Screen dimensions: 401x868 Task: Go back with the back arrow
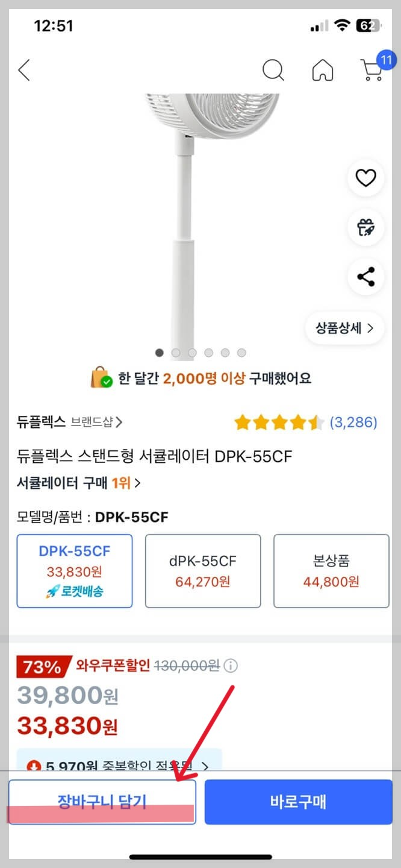[x=24, y=70]
